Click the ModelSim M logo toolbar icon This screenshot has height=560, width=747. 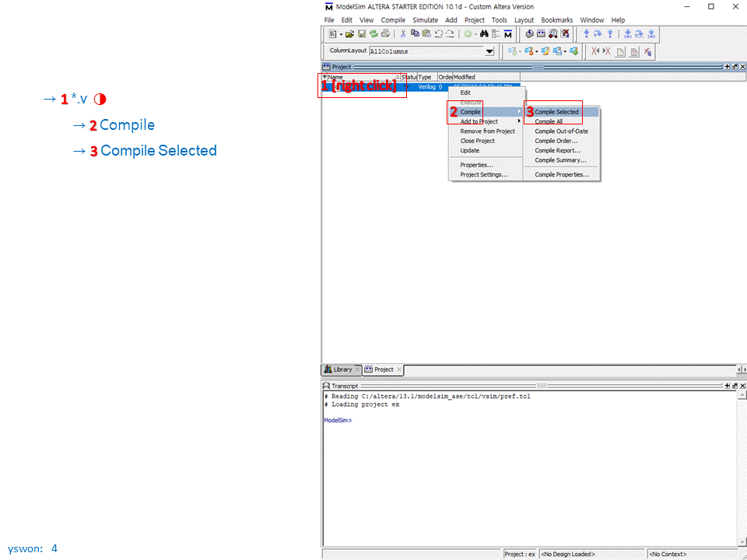508,34
